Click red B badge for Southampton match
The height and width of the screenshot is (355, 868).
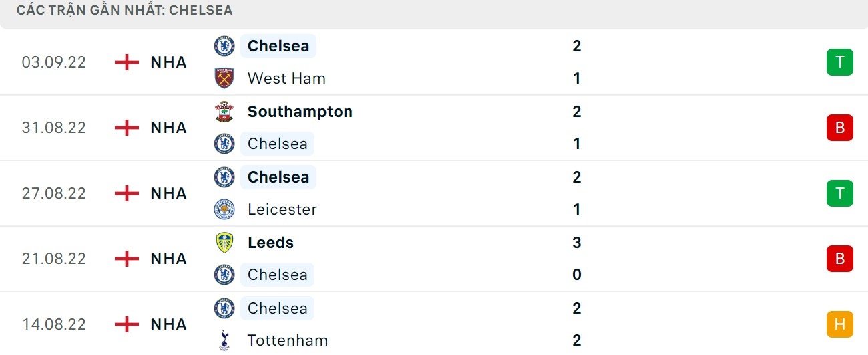tap(839, 128)
